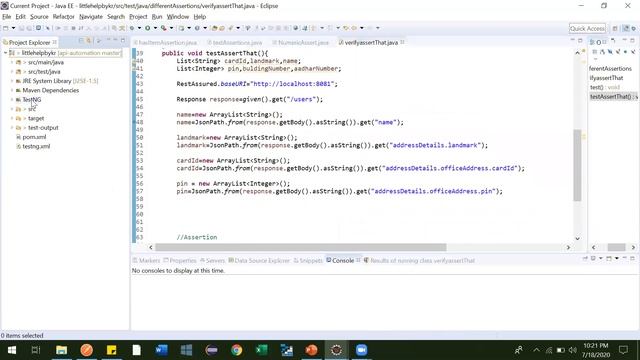Image resolution: width=640 pixels, height=360 pixels.
Task: Open the External Tools dropdown arrow
Action: click(x=171, y=28)
